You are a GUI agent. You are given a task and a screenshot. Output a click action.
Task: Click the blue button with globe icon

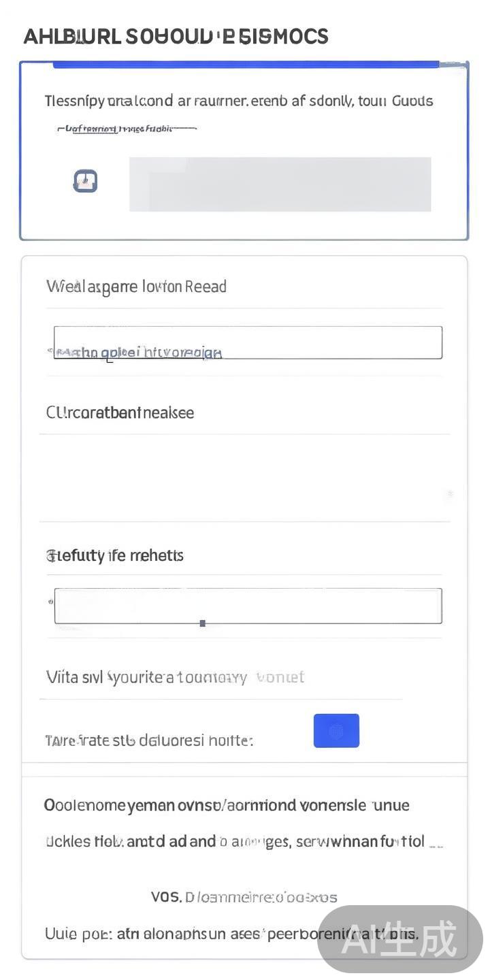[x=336, y=731]
